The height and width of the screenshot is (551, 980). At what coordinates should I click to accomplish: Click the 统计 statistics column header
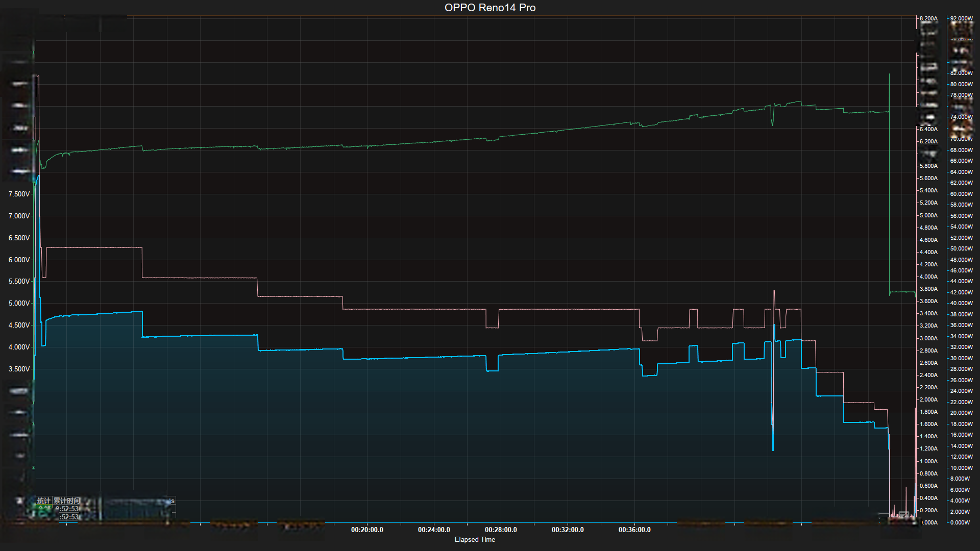point(44,501)
